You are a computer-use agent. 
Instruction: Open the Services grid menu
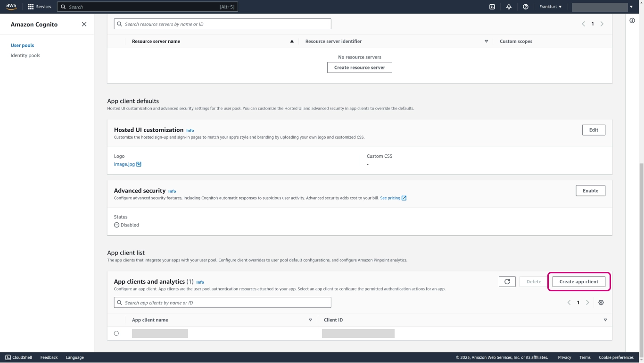coord(40,7)
